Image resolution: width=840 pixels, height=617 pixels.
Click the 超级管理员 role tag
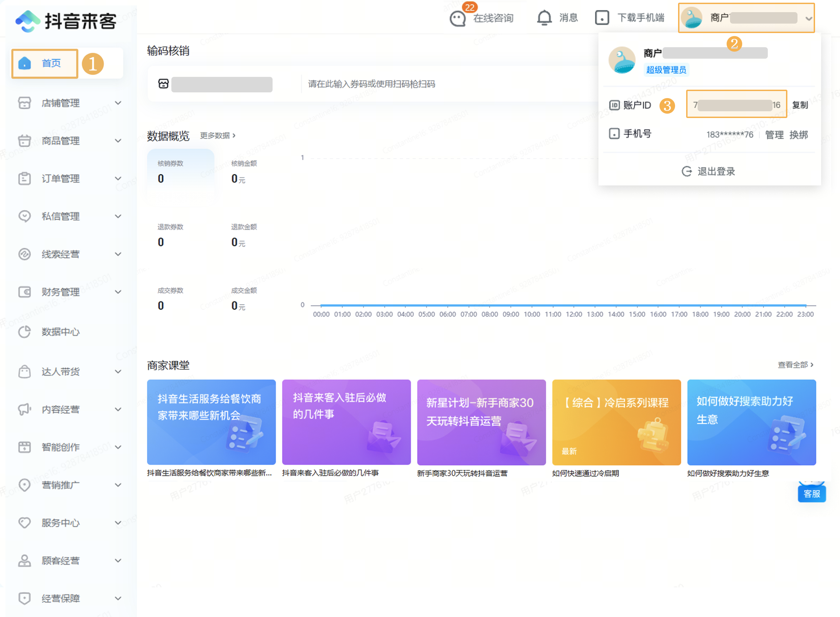[x=666, y=70]
